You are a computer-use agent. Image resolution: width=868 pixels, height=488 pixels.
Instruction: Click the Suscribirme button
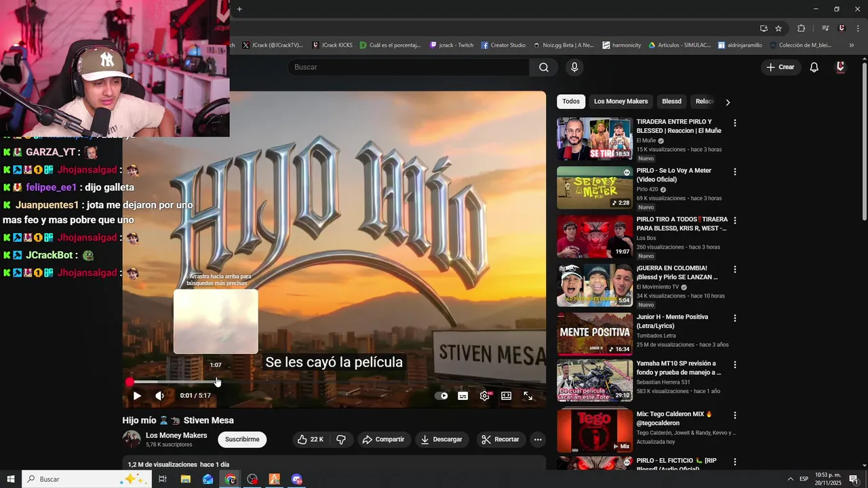click(242, 439)
